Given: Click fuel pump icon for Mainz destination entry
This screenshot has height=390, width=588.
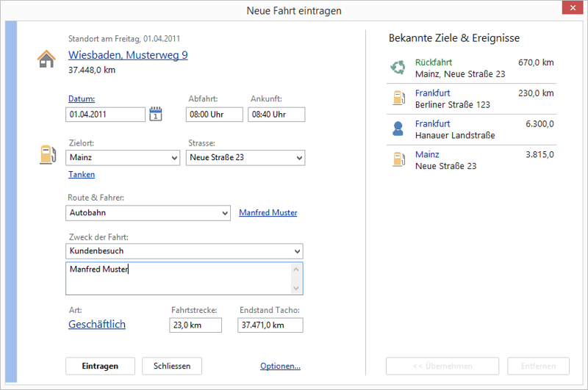Looking at the screenshot, I should 398,160.
